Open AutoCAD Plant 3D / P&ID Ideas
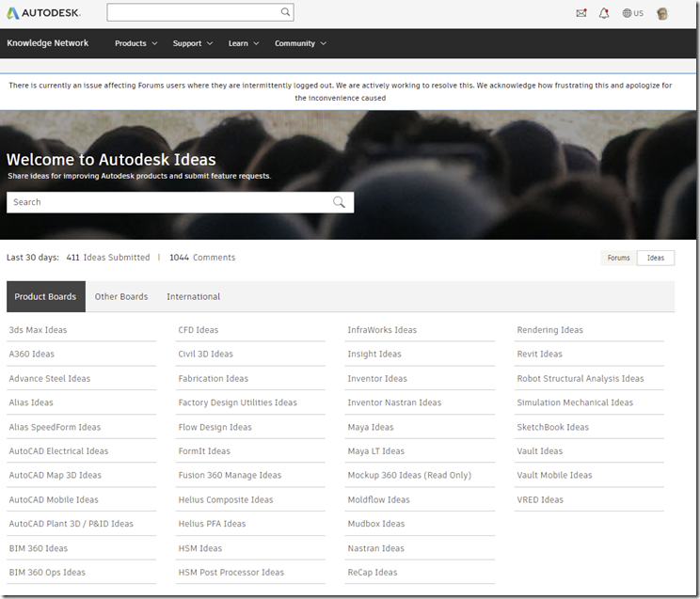This screenshot has height=599, width=700. (71, 524)
